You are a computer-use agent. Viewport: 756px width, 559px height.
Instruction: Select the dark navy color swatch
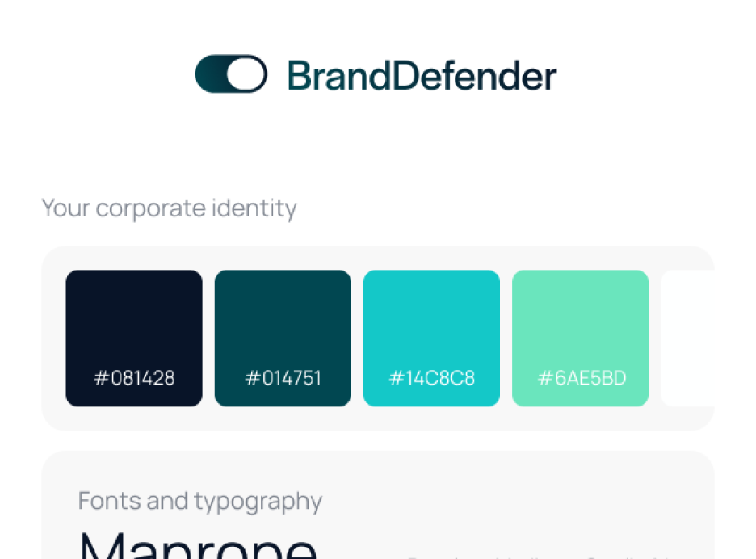(x=134, y=323)
